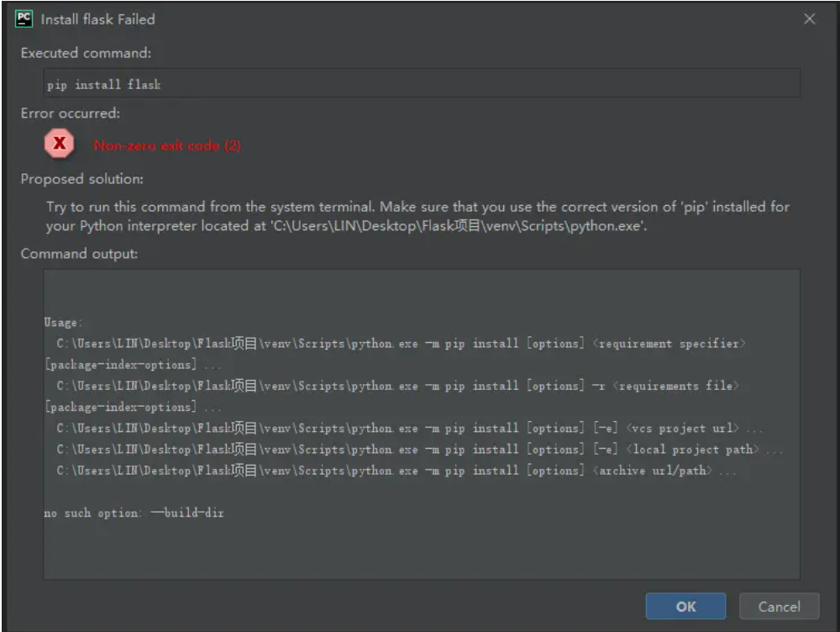Click the '-r <requirements file>' usage line

tap(397, 386)
